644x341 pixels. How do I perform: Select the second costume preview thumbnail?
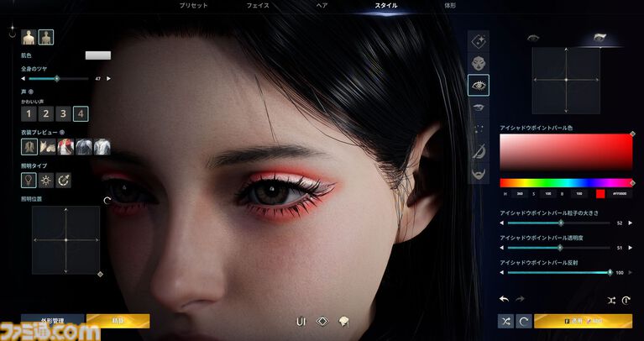point(48,147)
